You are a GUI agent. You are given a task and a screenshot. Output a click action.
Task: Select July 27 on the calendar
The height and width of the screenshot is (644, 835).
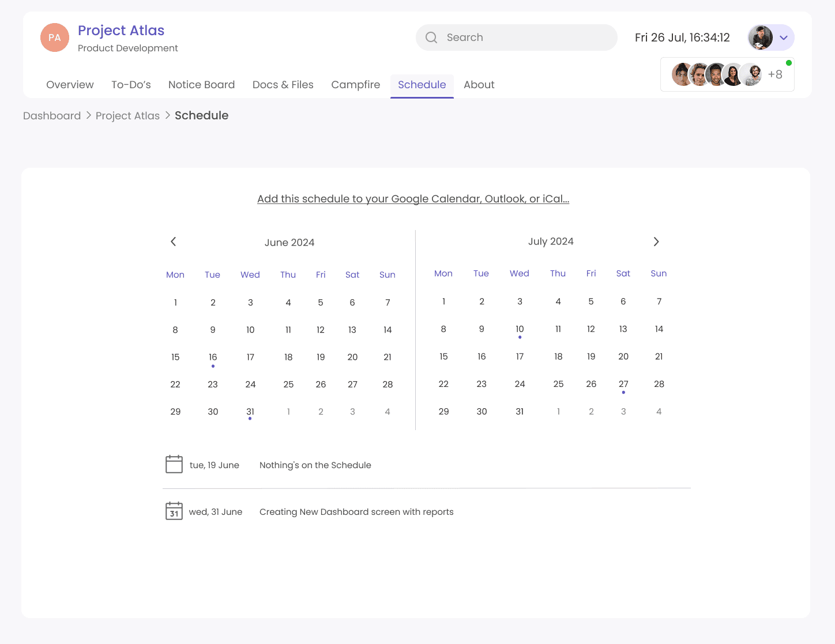[x=623, y=383]
